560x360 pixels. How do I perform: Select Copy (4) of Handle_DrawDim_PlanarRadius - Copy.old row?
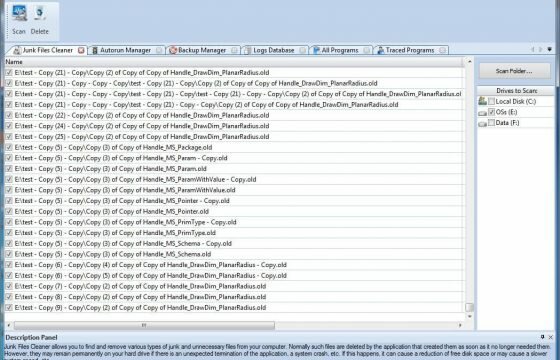point(234,265)
